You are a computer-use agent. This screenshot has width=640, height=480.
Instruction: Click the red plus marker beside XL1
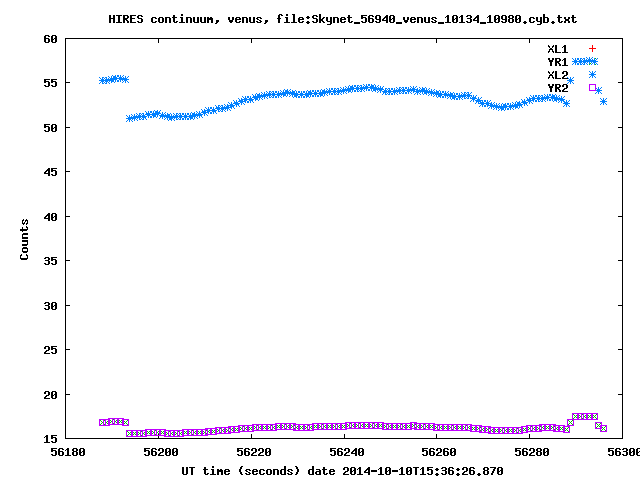(x=592, y=49)
